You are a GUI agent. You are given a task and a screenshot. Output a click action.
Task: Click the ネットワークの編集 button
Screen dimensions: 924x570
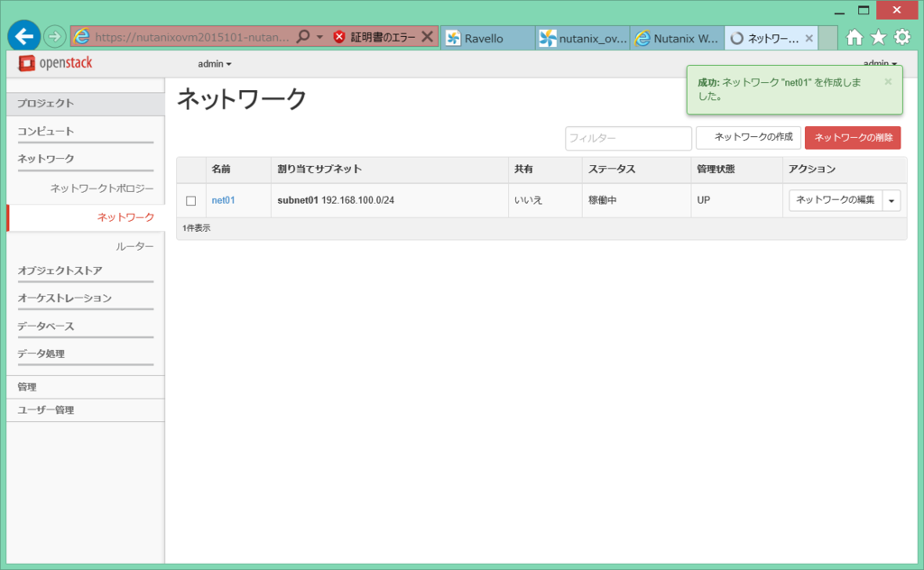click(x=835, y=200)
